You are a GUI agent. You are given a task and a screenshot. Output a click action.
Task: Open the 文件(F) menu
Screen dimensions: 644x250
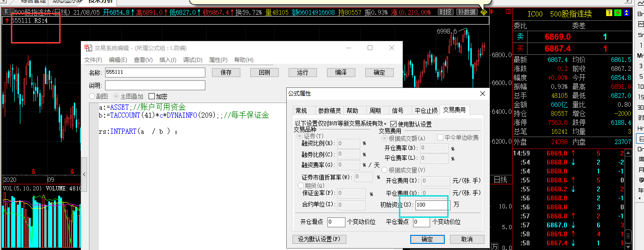click(93, 60)
